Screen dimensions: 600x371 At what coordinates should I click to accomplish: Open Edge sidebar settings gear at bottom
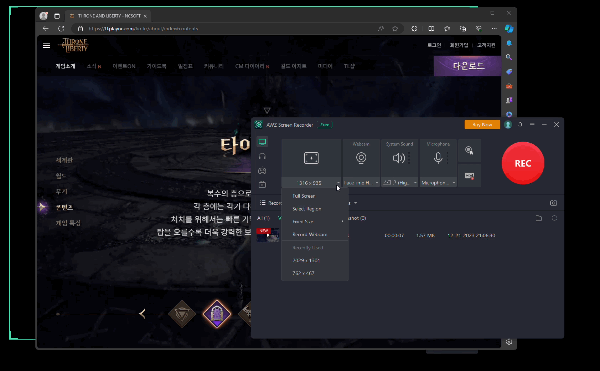(509, 342)
